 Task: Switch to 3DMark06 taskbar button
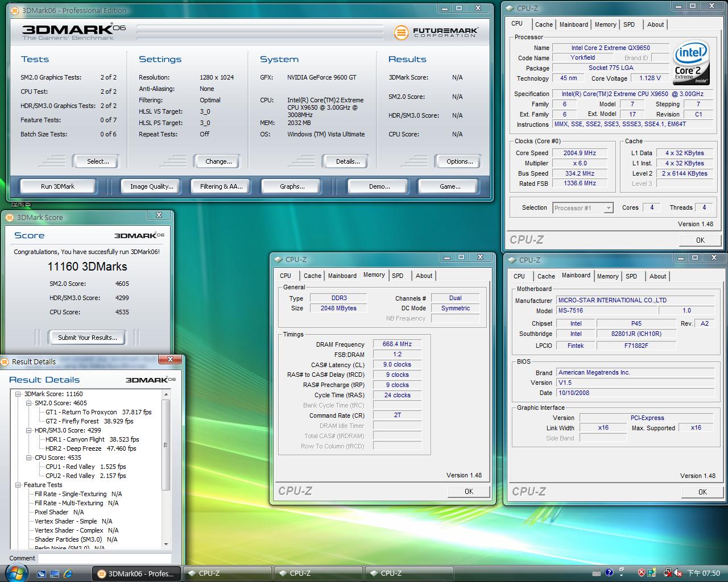point(136,573)
